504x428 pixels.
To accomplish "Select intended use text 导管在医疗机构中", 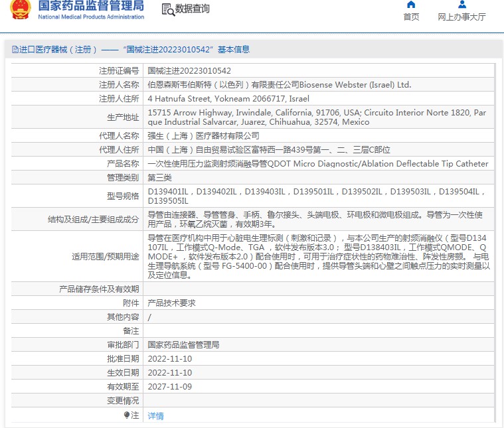I will [x=319, y=256].
